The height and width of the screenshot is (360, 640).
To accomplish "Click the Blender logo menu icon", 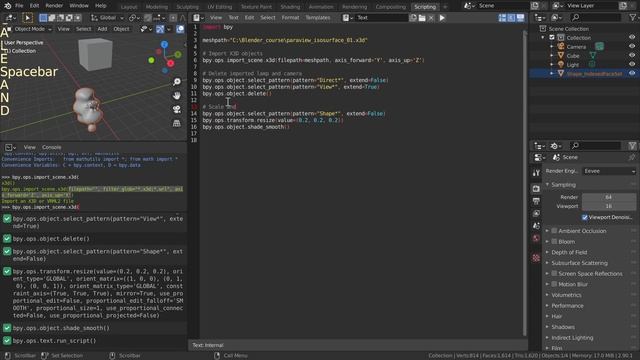I will [x=7, y=6].
